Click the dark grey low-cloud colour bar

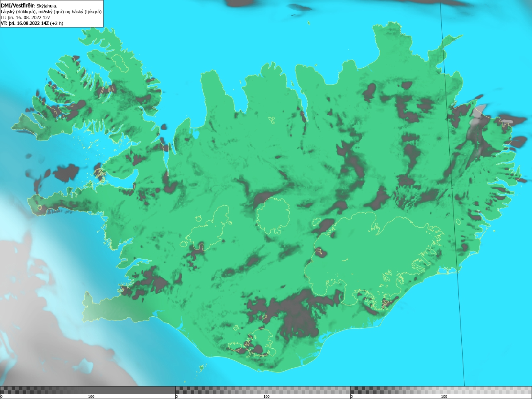pyautogui.click(x=88, y=390)
